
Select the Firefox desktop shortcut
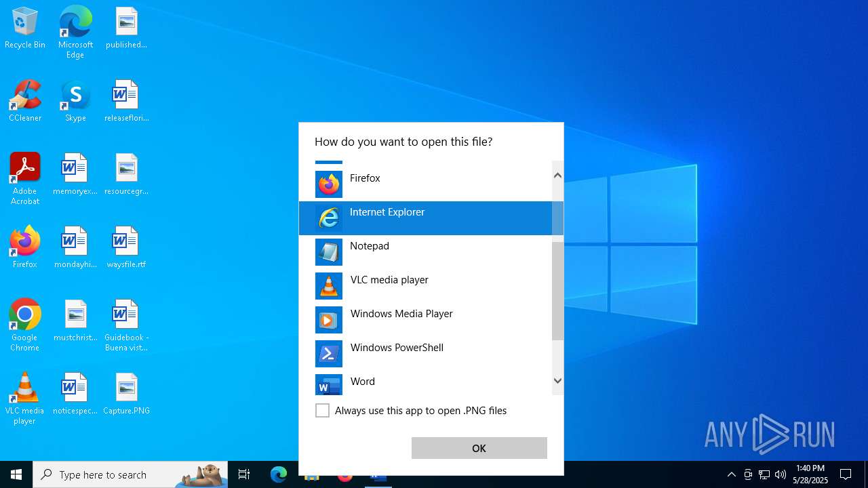[x=25, y=248]
